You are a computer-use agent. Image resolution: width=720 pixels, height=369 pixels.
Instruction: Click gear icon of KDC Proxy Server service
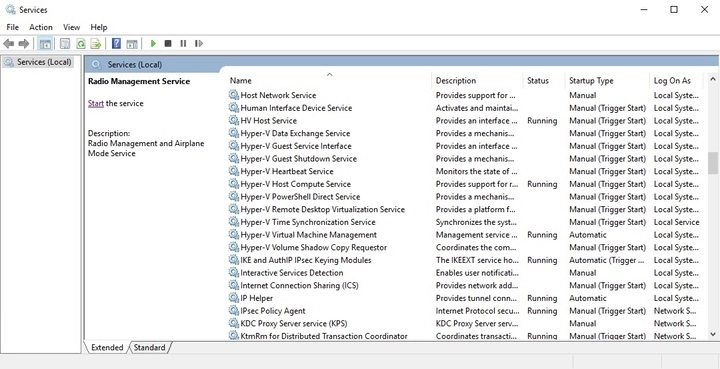click(x=234, y=323)
